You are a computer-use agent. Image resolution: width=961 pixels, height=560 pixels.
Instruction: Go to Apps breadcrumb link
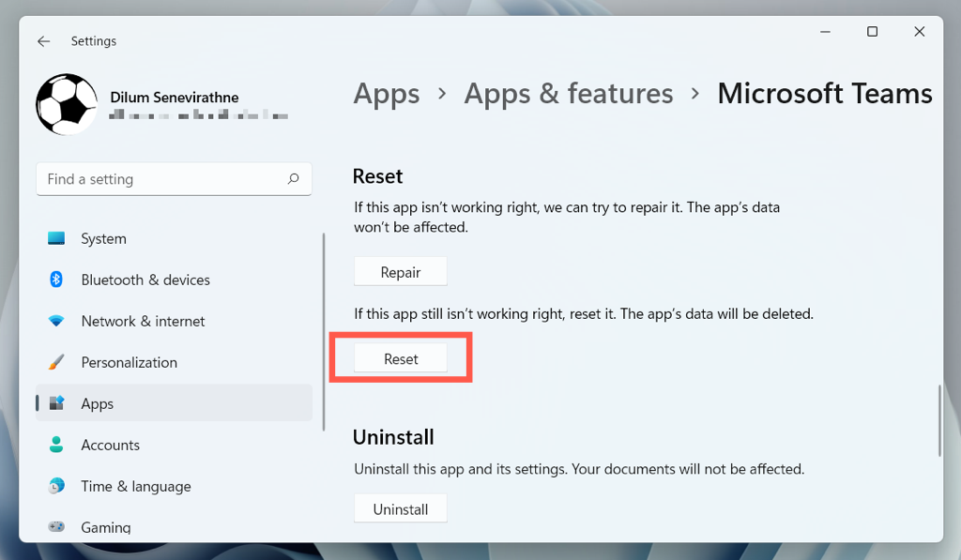387,94
